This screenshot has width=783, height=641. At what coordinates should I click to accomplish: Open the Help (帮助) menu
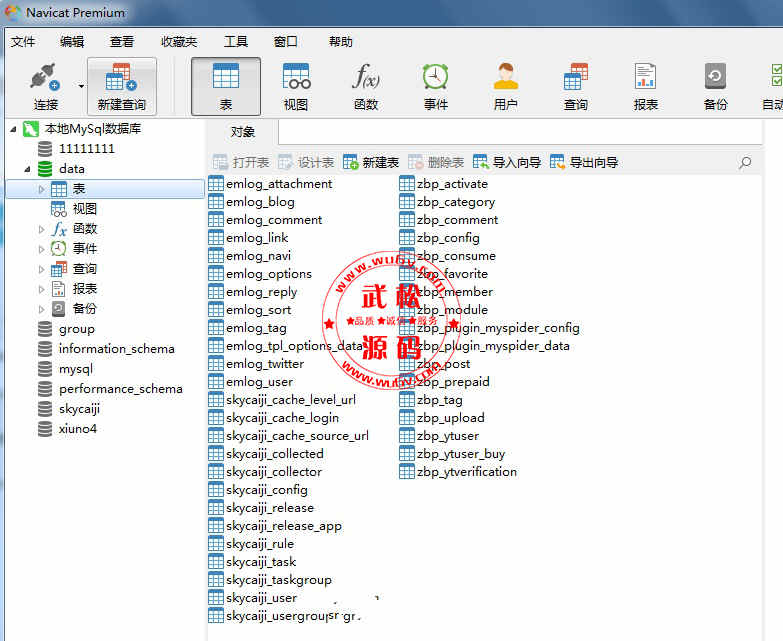pyautogui.click(x=341, y=41)
